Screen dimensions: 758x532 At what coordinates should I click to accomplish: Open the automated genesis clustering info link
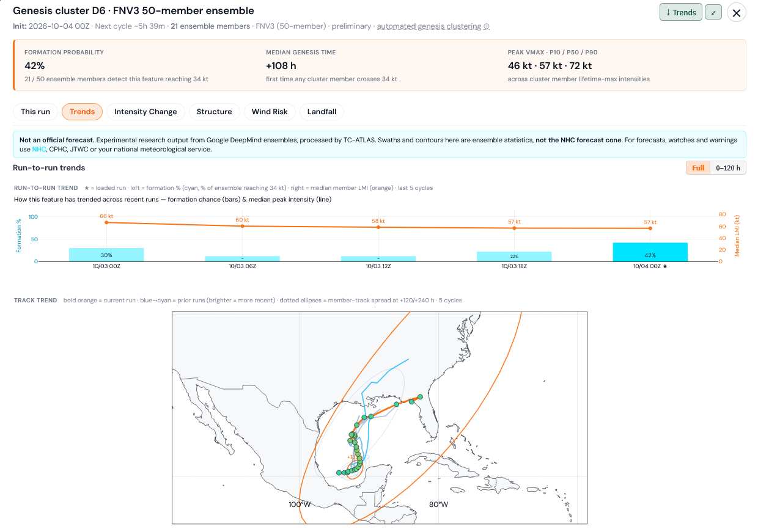point(433,26)
